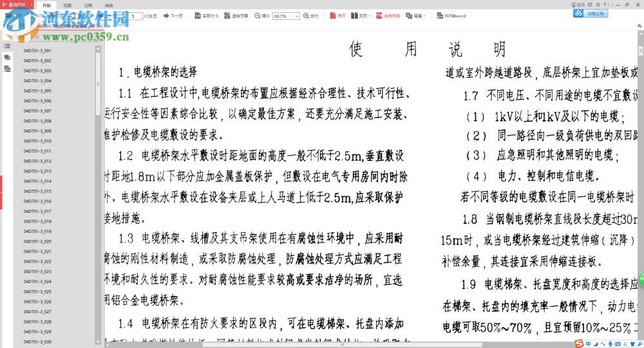Select bookmark 04D701-3_022

37,262
